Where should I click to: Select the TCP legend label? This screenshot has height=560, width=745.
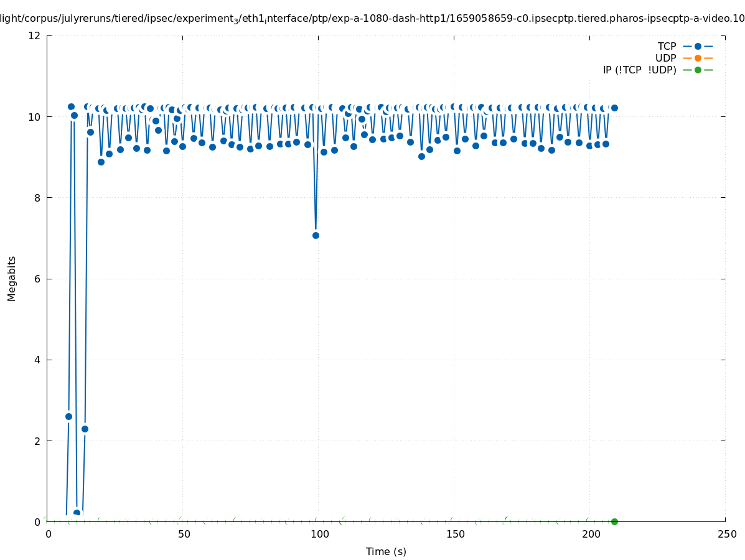[667, 46]
